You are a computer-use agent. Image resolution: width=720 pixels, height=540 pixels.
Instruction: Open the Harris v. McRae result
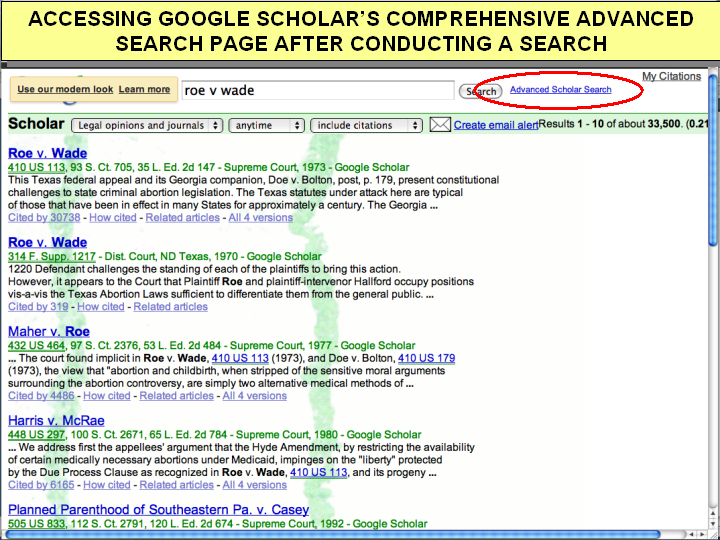(56, 420)
